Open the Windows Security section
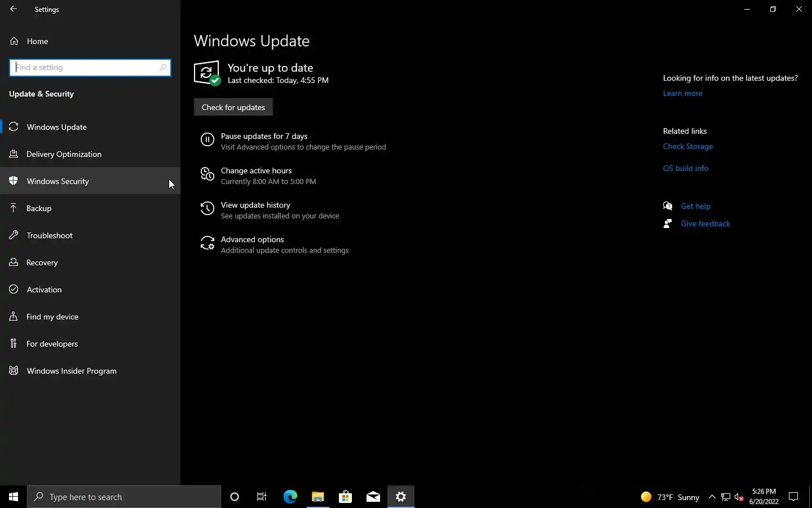 click(90, 181)
